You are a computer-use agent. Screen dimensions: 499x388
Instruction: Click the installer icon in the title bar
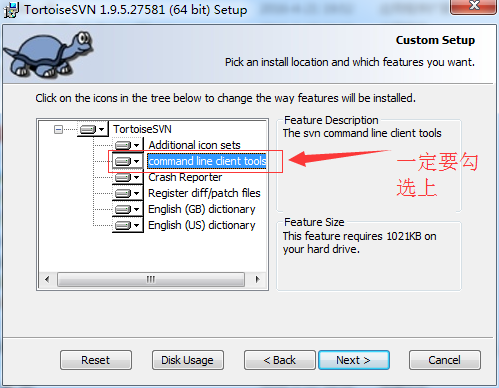[11, 10]
